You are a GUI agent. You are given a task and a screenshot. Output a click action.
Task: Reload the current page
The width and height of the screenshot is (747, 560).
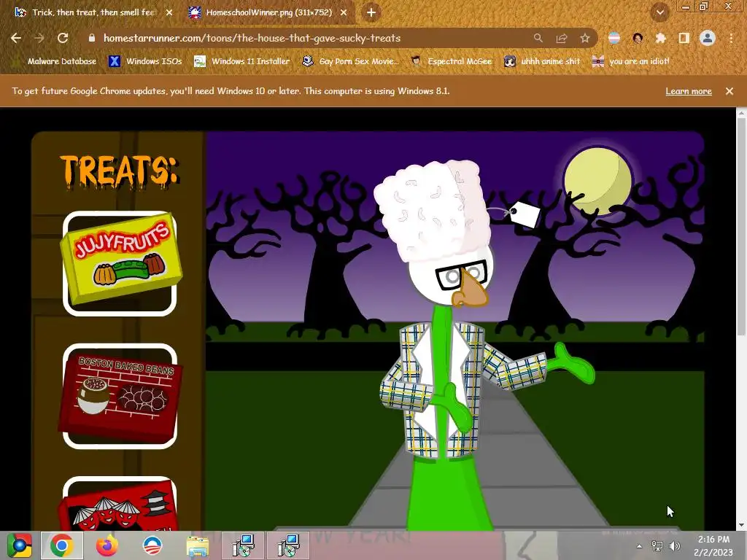(63, 38)
